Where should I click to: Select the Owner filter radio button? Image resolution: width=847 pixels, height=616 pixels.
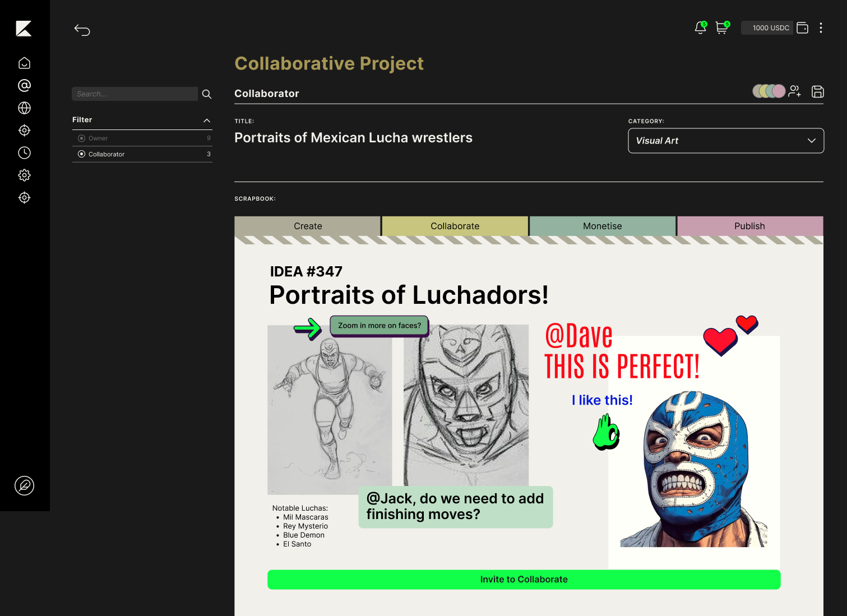pyautogui.click(x=82, y=138)
